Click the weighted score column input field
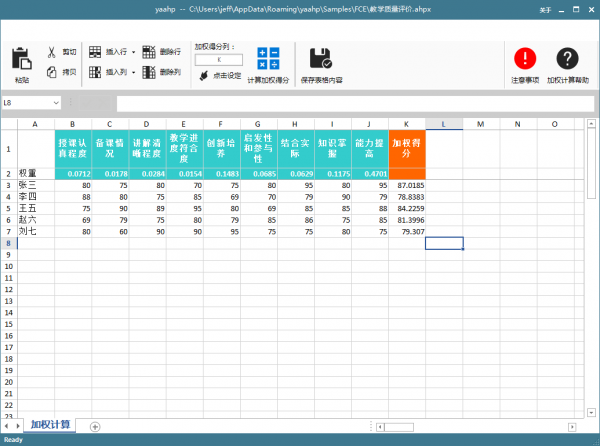Viewport: 600px width, 446px height. pos(218,60)
